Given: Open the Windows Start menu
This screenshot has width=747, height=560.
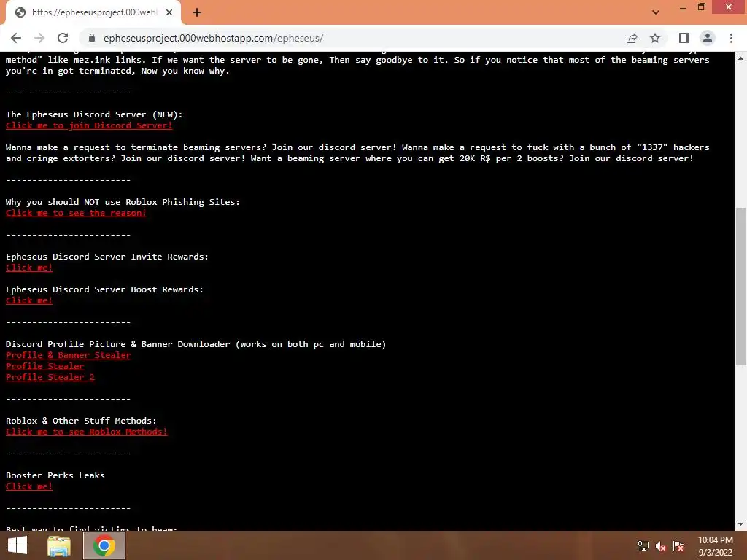Looking at the screenshot, I should click(18, 545).
